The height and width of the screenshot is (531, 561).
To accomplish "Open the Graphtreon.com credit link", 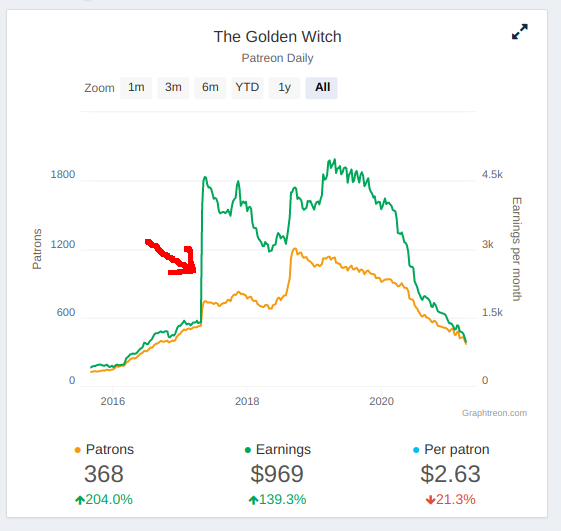I will pos(494,413).
